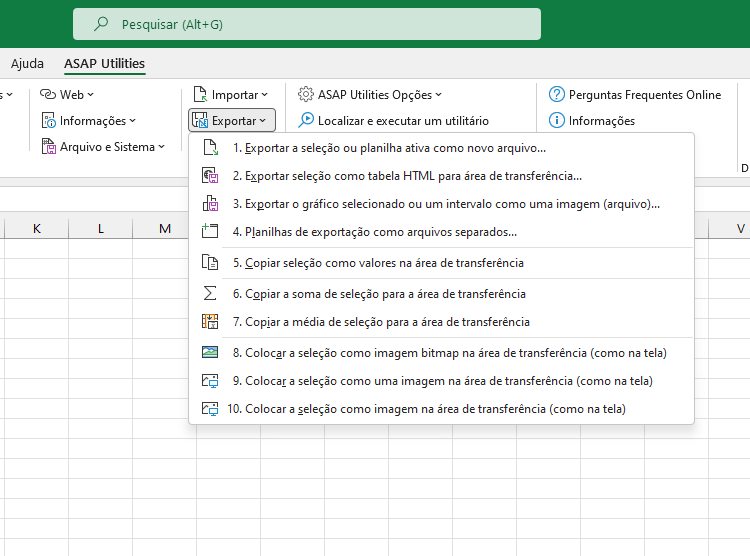The height and width of the screenshot is (556, 750).
Task: Click the bitmap image icon for item 8
Action: tap(210, 353)
